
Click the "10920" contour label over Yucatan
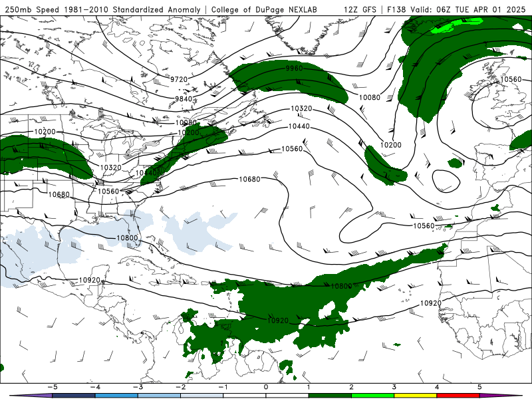click(90, 280)
